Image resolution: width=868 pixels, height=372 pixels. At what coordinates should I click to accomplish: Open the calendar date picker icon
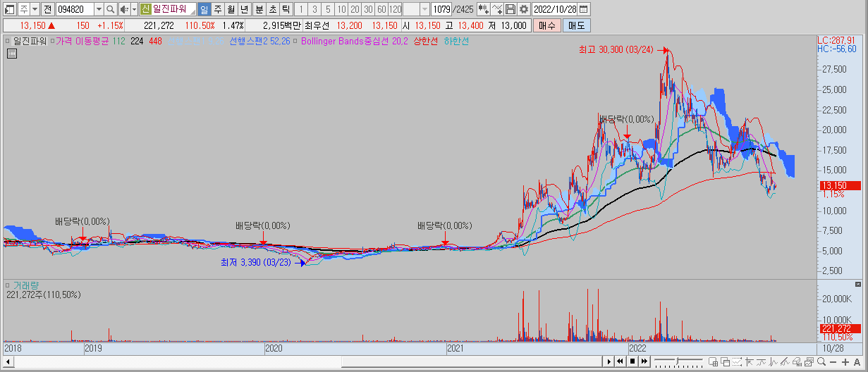[584, 9]
